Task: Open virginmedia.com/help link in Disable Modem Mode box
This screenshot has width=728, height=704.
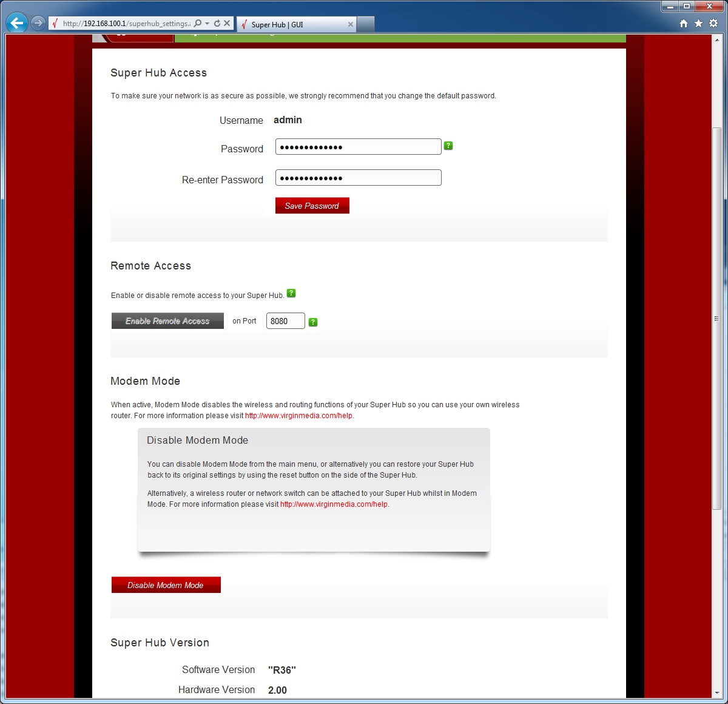Action: [x=334, y=504]
